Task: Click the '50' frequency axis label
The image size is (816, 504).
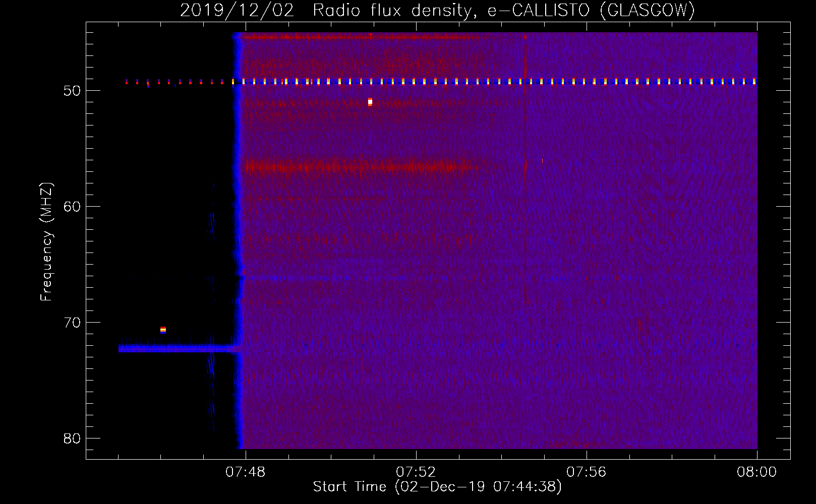Action: [72, 91]
